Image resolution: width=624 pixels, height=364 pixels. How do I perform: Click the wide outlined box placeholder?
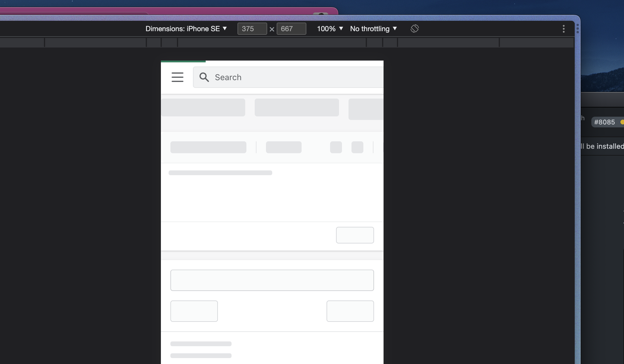[x=272, y=280]
